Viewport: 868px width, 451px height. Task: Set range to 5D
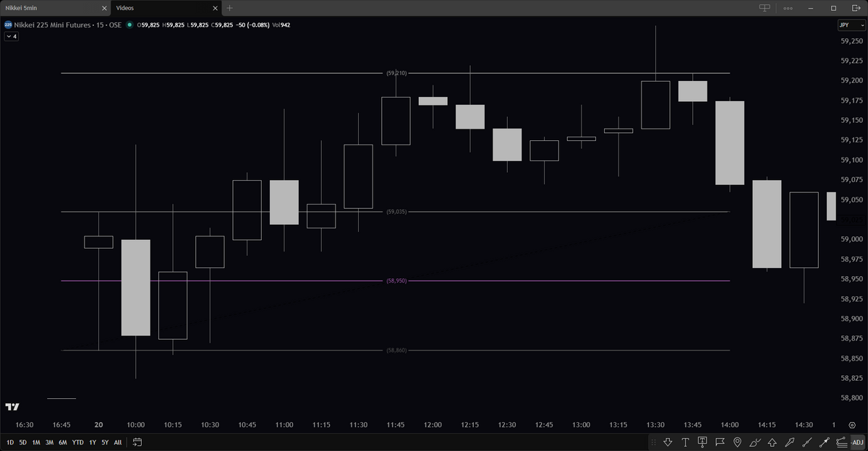tap(22, 442)
